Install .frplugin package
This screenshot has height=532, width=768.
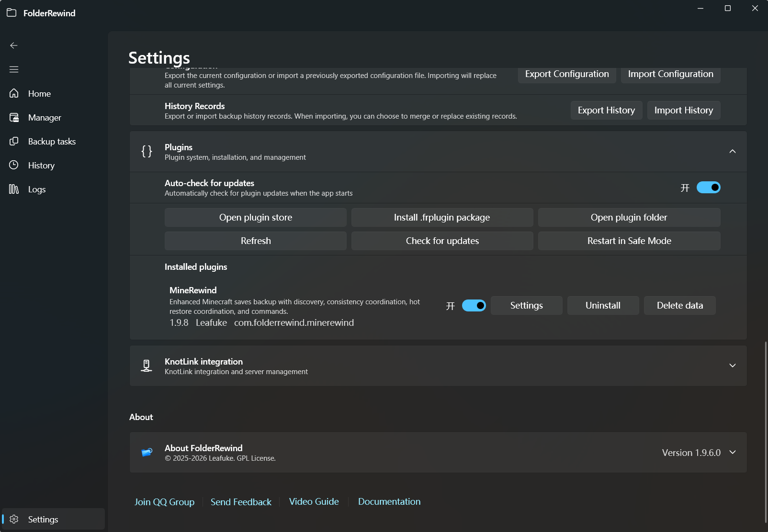(x=442, y=217)
